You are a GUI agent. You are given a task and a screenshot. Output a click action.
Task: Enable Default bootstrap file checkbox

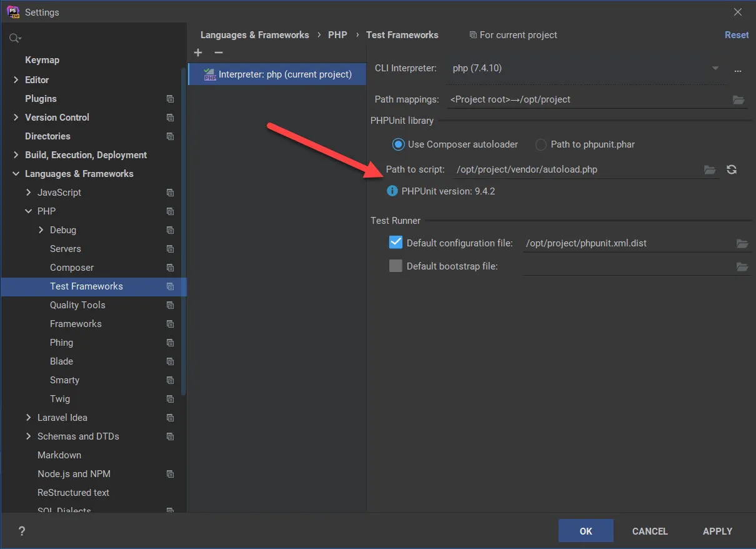395,266
